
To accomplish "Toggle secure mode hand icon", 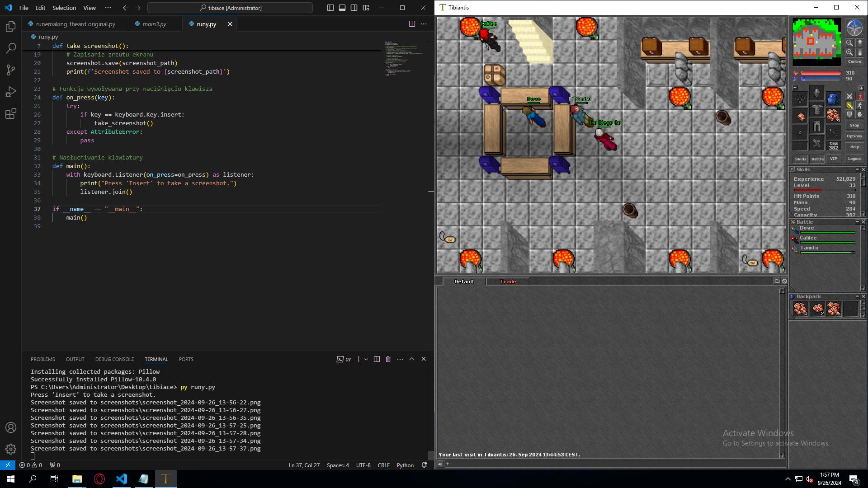I will click(860, 114).
